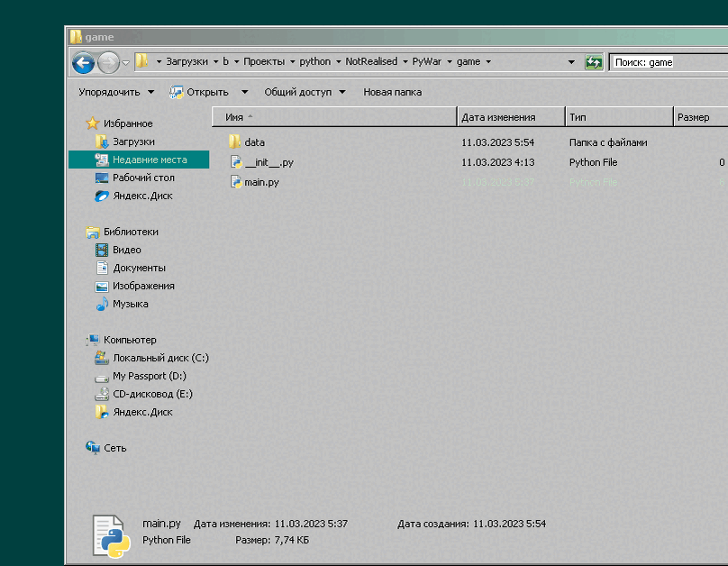Click 'Новая папка' to create a folder
Image resolution: width=728 pixels, height=566 pixels.
pos(392,92)
